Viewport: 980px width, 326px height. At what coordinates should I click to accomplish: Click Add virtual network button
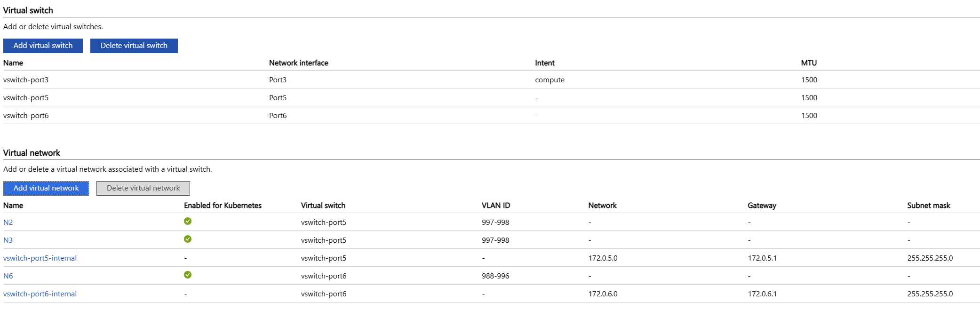[46, 188]
